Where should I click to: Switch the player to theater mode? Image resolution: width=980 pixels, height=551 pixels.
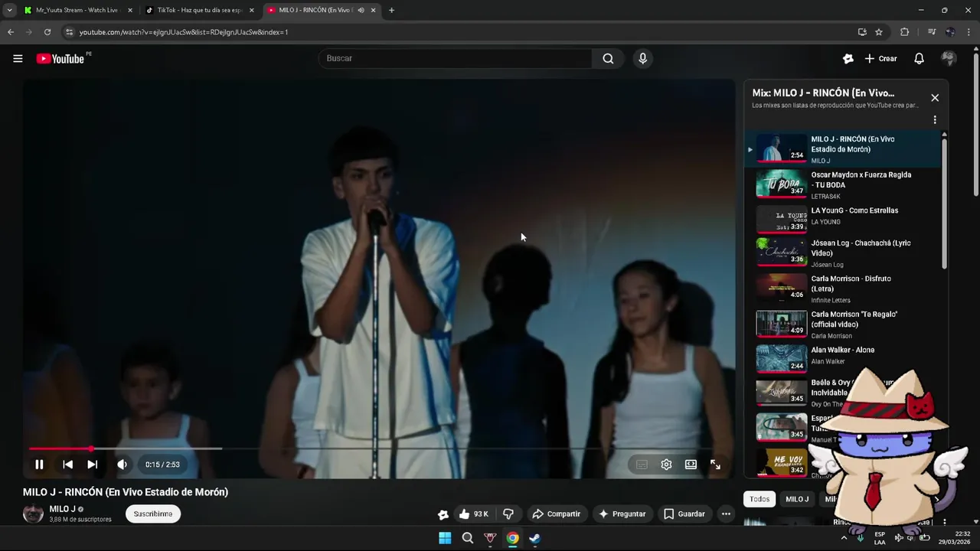[x=691, y=465]
